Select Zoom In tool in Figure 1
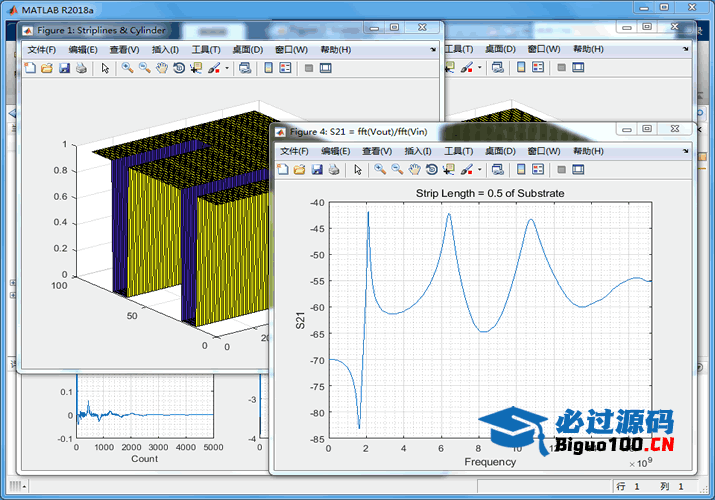Image resolution: width=715 pixels, height=500 pixels. [x=128, y=68]
